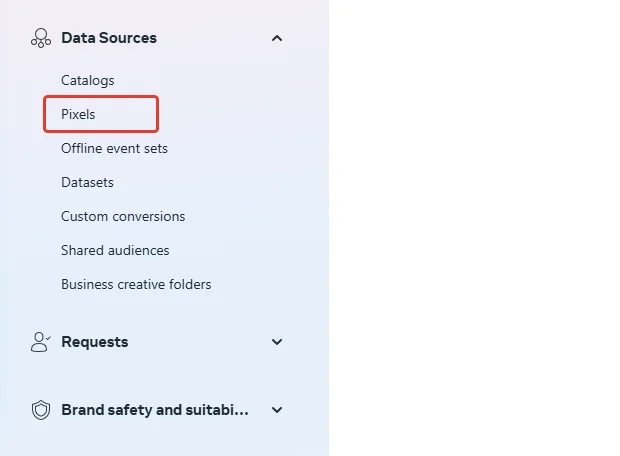Click the Requests person icon
This screenshot has width=620, height=456.
tap(40, 342)
